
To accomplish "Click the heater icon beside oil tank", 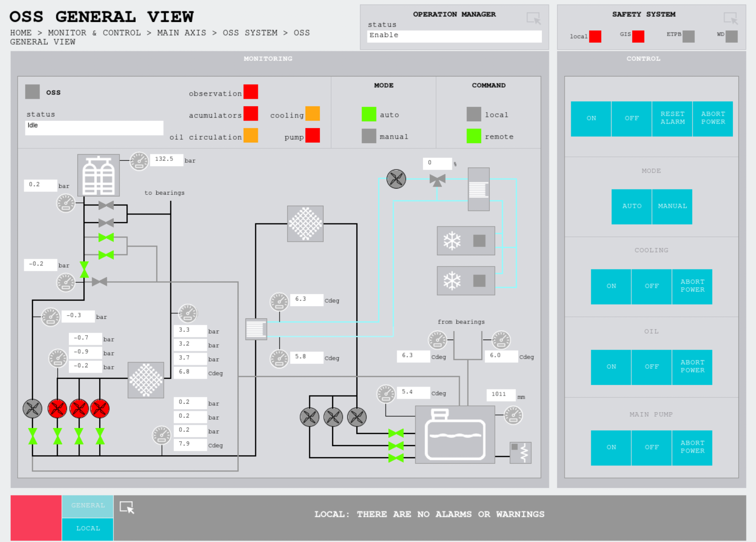I will [x=520, y=453].
